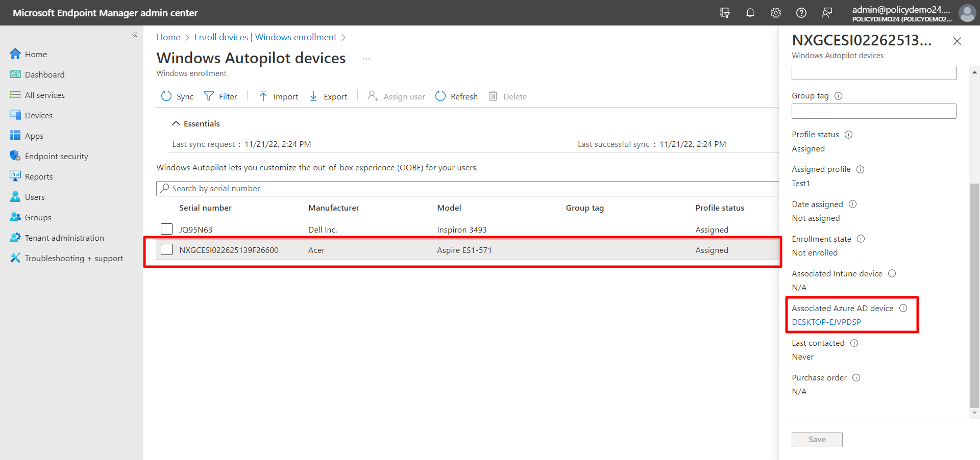Close the device details panel
Screen dimensions: 980x460
point(957,41)
